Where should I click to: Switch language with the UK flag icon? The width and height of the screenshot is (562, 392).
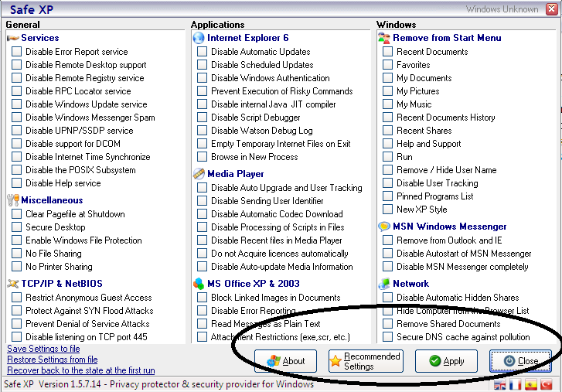pos(499,385)
